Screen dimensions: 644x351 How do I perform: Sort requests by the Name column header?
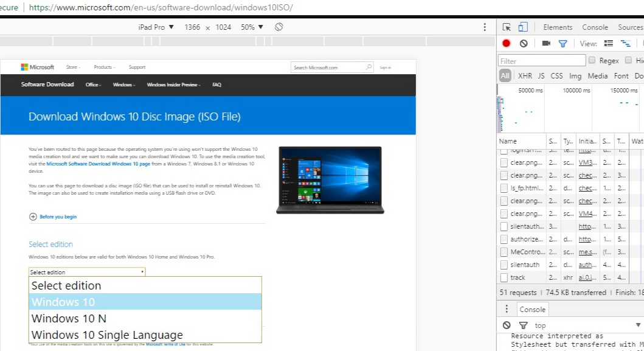point(522,141)
